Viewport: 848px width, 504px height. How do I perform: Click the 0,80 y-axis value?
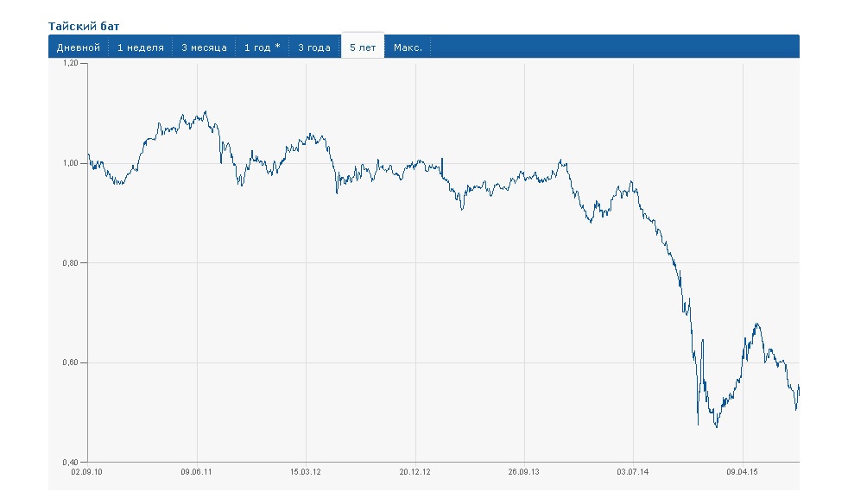[71, 263]
